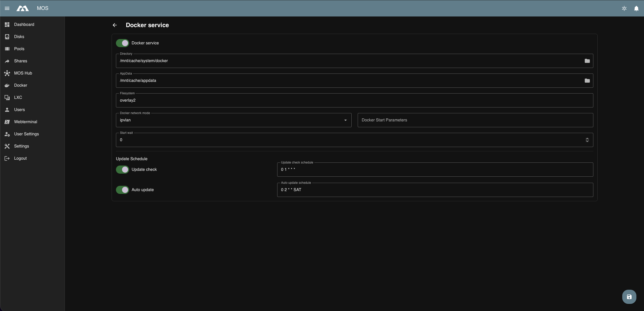Screen dimensions: 644x311
Task: Increment Start wait with the stepper
Action: pyautogui.click(x=587, y=138)
